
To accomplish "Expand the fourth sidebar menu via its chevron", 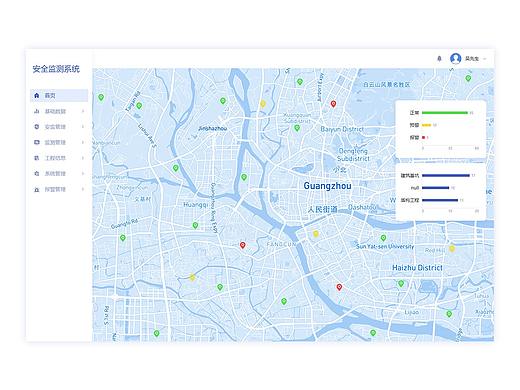I will coord(83,142).
